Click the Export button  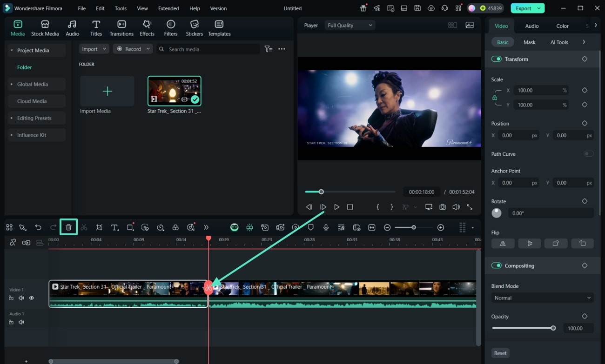pos(523,8)
